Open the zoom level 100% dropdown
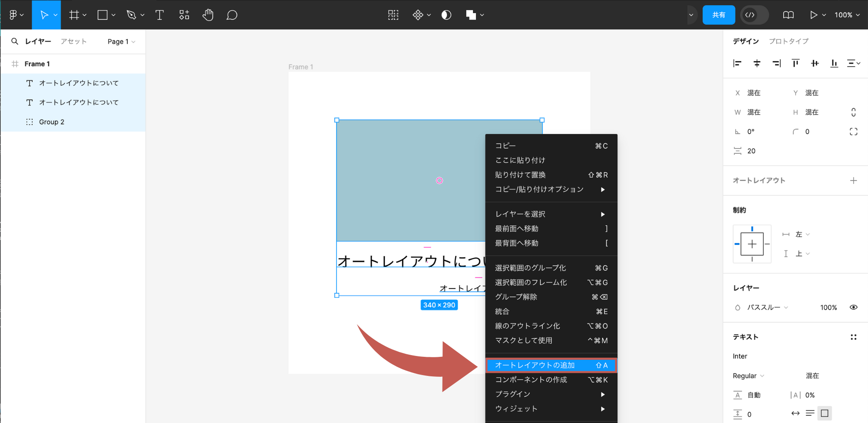The width and height of the screenshot is (868, 423). click(848, 15)
